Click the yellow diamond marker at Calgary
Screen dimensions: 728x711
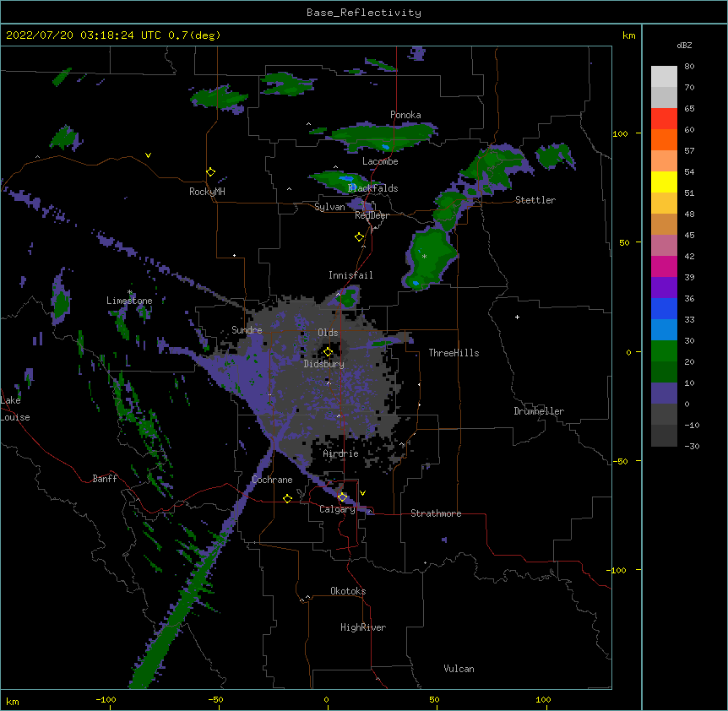click(x=342, y=497)
